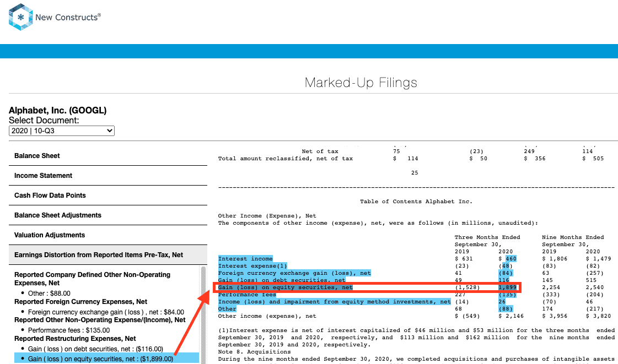Select the 'Foreign currency exchange gain : $84.00' sidebar item

pos(106,312)
